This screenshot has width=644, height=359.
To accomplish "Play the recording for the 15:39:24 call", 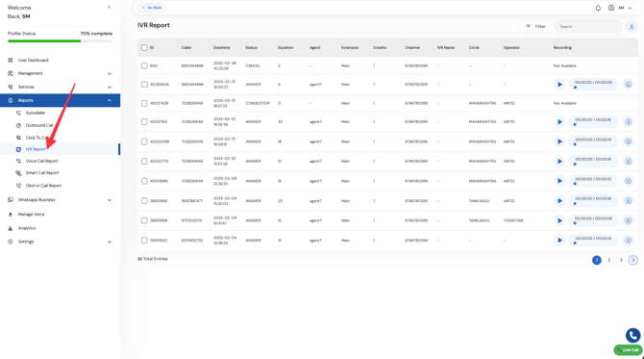I will [559, 241].
